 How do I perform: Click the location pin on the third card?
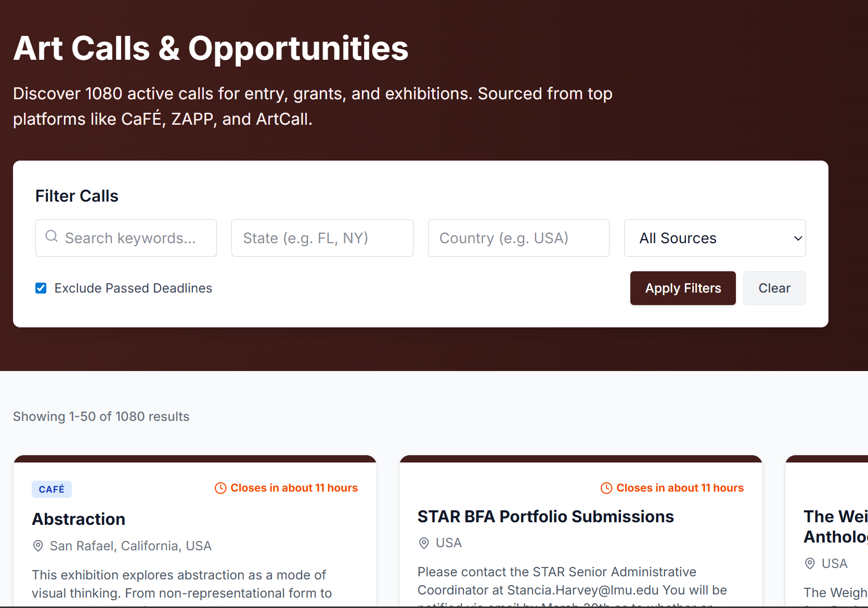click(x=810, y=564)
